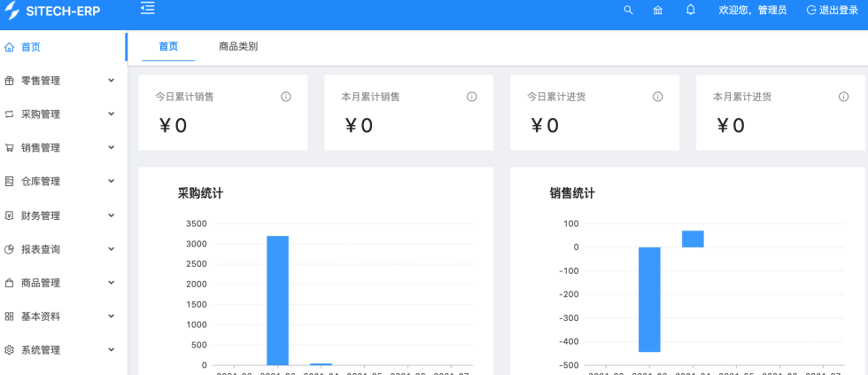Click the tallest bar in 采购统计 chart
The image size is (868, 375).
pos(277,300)
